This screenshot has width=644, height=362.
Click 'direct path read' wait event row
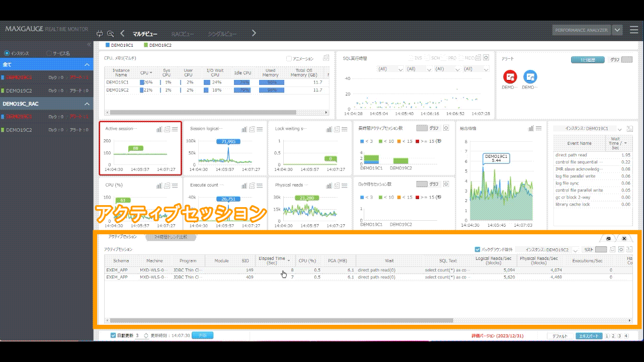tap(593, 155)
